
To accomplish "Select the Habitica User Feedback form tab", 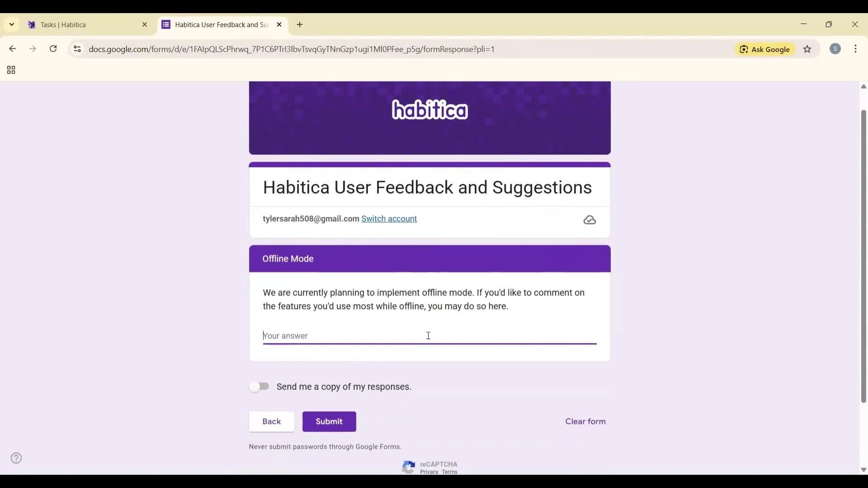I will [217, 25].
